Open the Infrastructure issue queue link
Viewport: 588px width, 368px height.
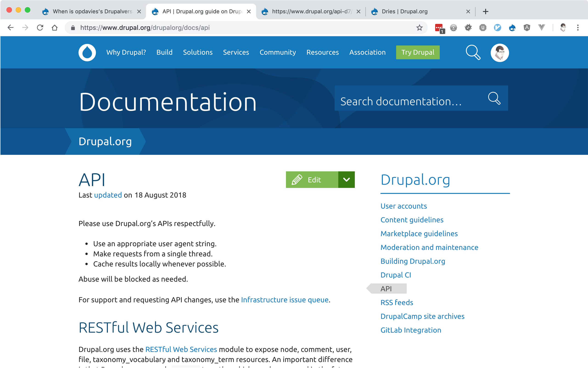pyautogui.click(x=285, y=300)
